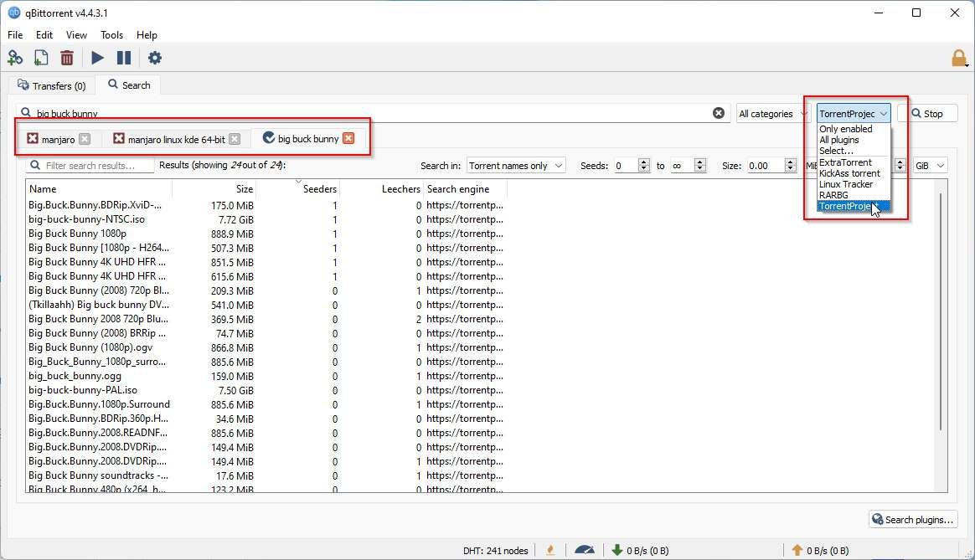Click the speed gauge icon in status bar

pyautogui.click(x=585, y=550)
